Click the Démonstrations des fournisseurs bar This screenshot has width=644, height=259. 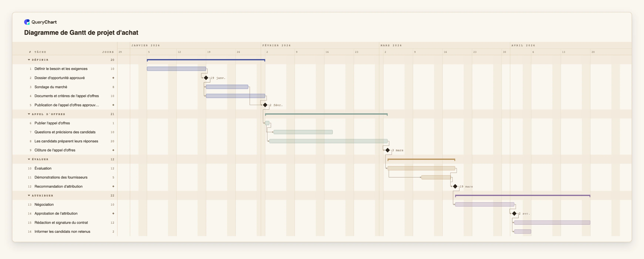pyautogui.click(x=436, y=177)
